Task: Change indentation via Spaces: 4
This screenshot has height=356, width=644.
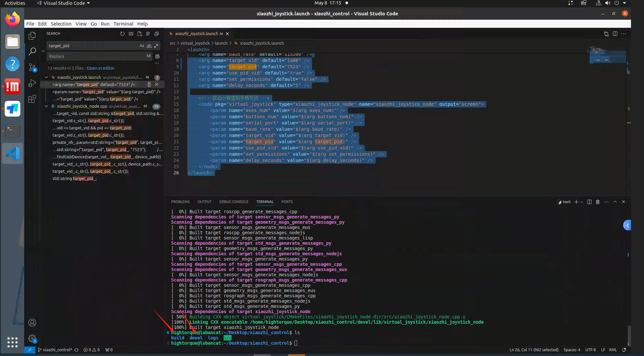Action: (572, 350)
